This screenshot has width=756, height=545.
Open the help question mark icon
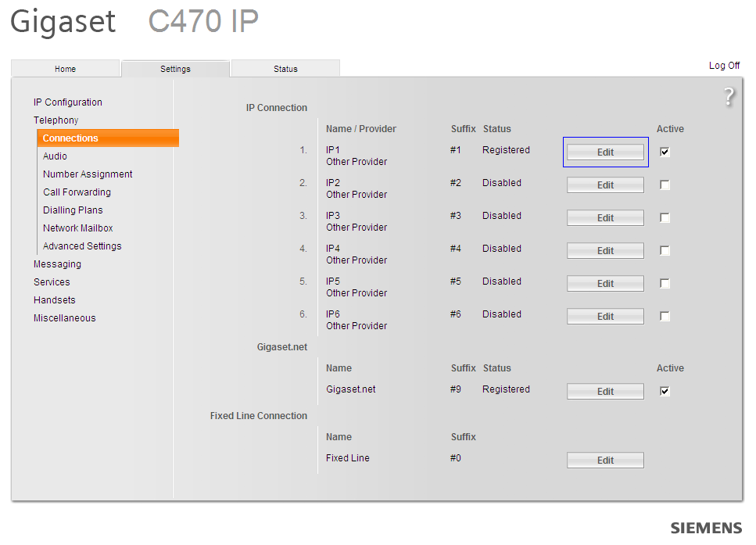point(729,97)
